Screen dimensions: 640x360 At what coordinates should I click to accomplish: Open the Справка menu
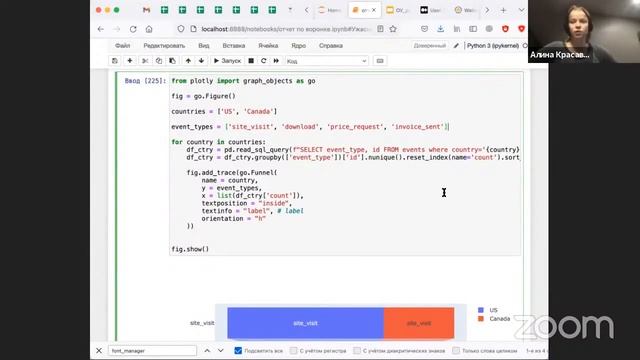click(x=331, y=46)
